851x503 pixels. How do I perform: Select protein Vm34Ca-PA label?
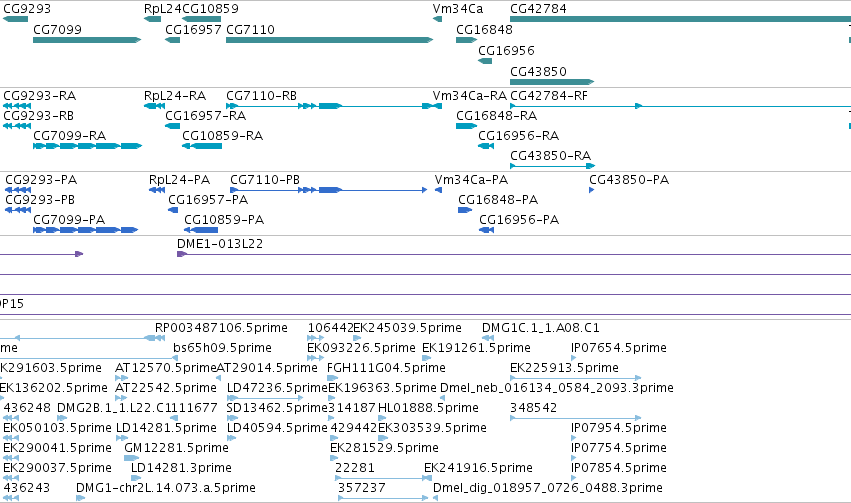(472, 180)
